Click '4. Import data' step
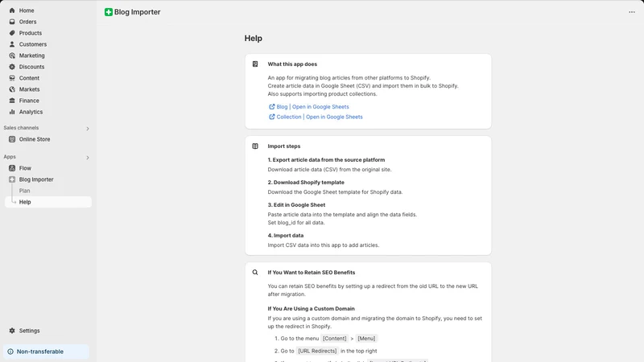 pos(286,236)
